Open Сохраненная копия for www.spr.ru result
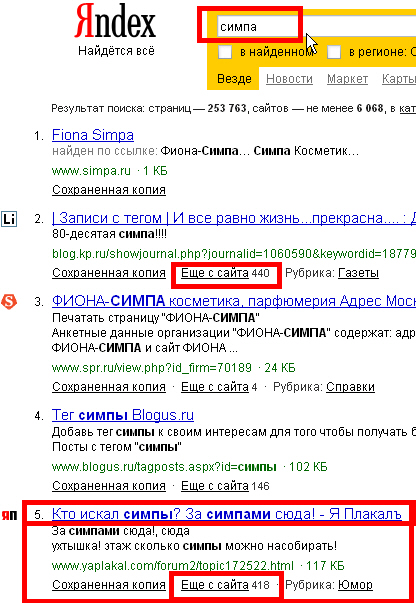This screenshot has width=416, height=603. click(x=109, y=386)
